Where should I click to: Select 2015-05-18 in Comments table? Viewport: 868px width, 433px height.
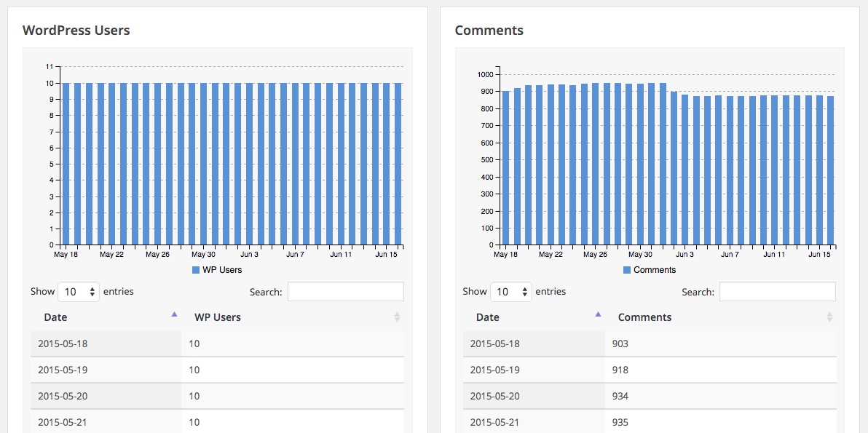click(495, 343)
